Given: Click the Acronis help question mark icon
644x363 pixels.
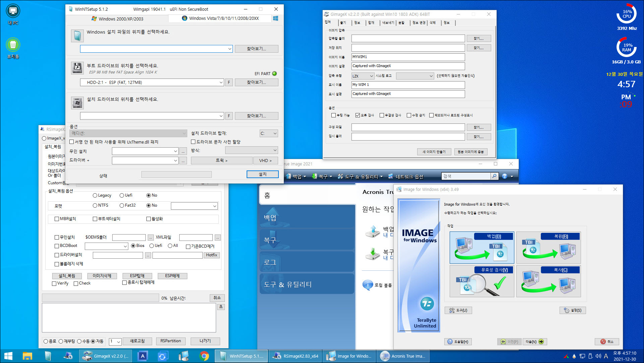Looking at the screenshot, I should [505, 176].
